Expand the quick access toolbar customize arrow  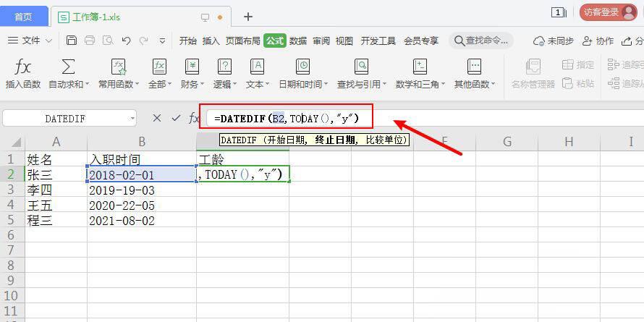coord(162,41)
